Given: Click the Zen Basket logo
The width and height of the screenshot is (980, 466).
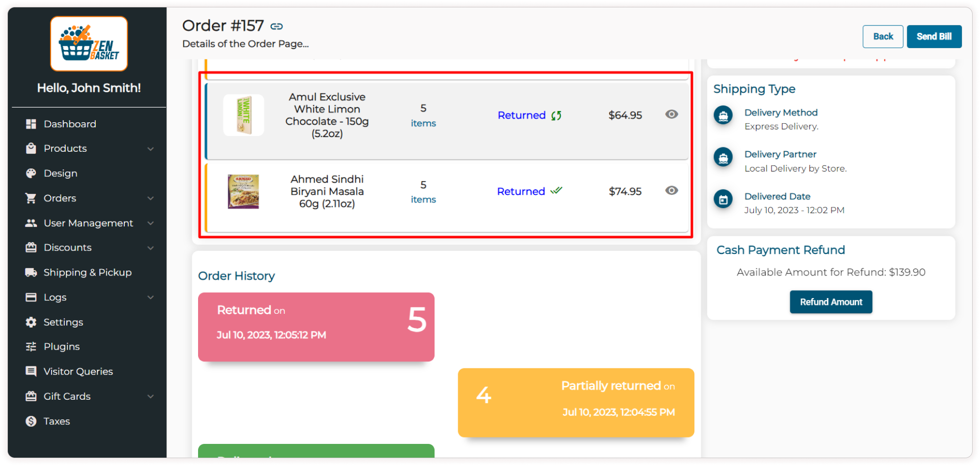Looking at the screenshot, I should tap(89, 44).
